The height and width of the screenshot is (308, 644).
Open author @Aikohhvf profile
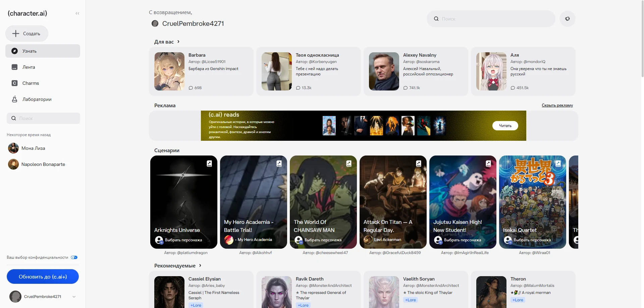click(256, 253)
